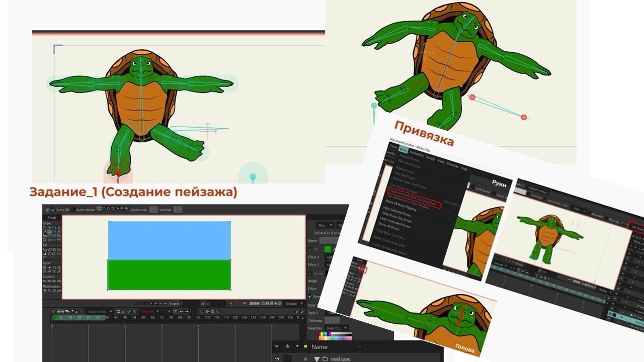
Task: Enable the Auto-stroke checkbox
Action: coord(73,210)
